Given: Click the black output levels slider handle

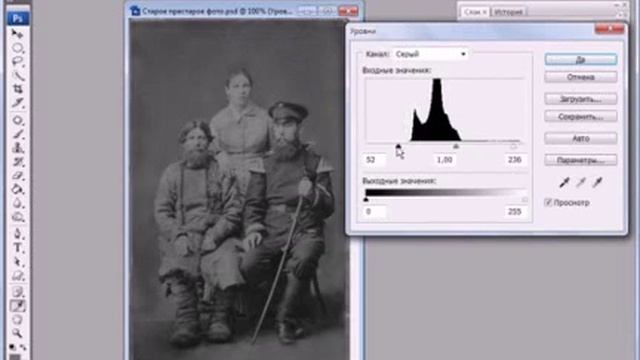Looking at the screenshot, I should pyautogui.click(x=366, y=199).
